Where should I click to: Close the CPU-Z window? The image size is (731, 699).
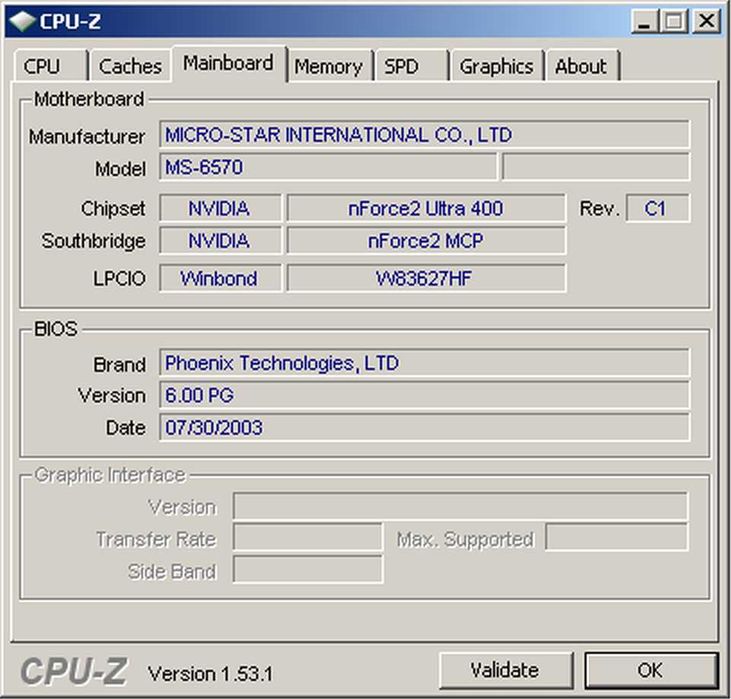(707, 21)
